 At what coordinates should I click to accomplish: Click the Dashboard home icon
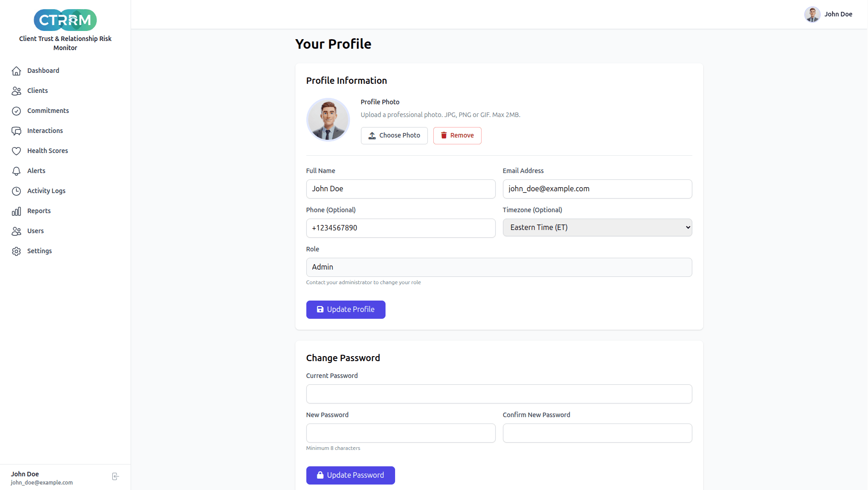[x=16, y=71]
